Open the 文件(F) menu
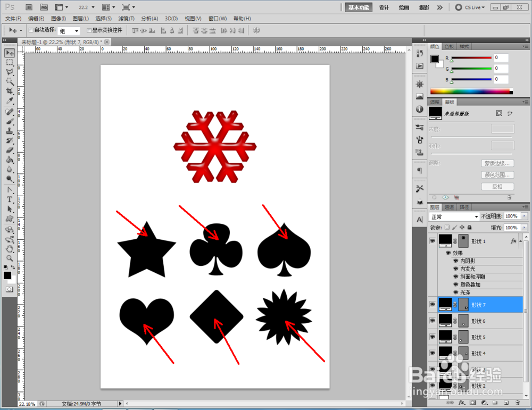Image resolution: width=532 pixels, height=410 pixels. (x=14, y=19)
